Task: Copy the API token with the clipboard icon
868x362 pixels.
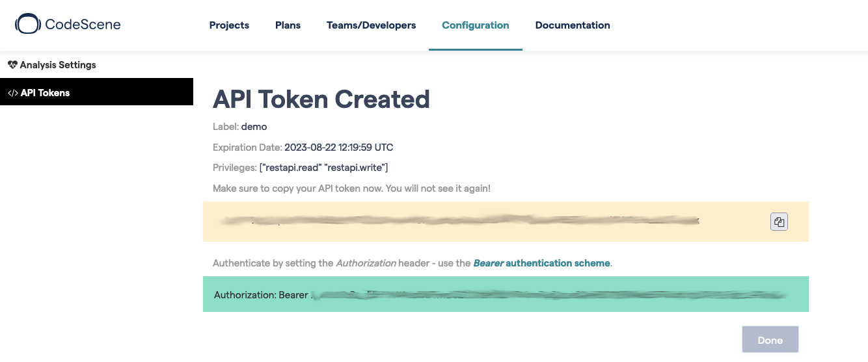Action: pyautogui.click(x=779, y=222)
